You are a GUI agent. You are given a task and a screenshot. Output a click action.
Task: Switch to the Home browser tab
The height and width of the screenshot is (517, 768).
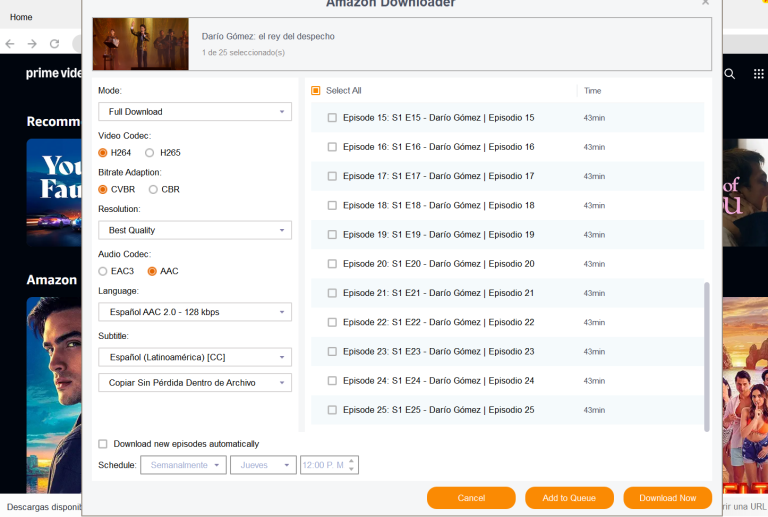[x=21, y=17]
